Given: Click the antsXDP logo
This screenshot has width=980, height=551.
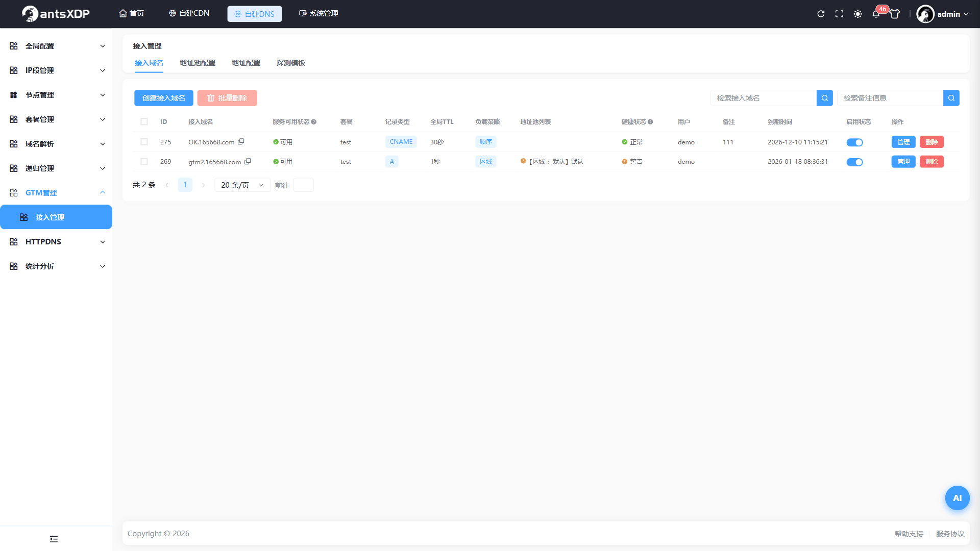Looking at the screenshot, I should point(56,14).
